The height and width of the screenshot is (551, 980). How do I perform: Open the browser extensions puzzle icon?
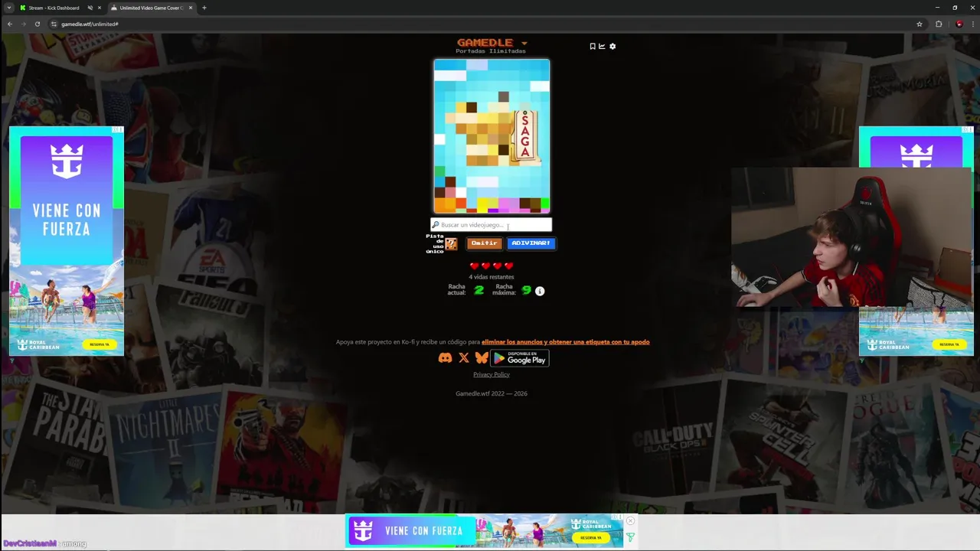click(x=939, y=24)
